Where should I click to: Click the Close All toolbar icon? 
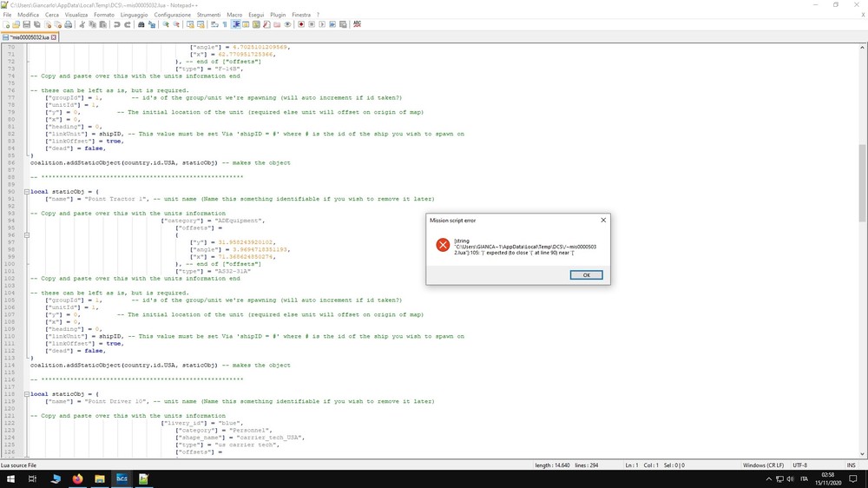(57, 24)
